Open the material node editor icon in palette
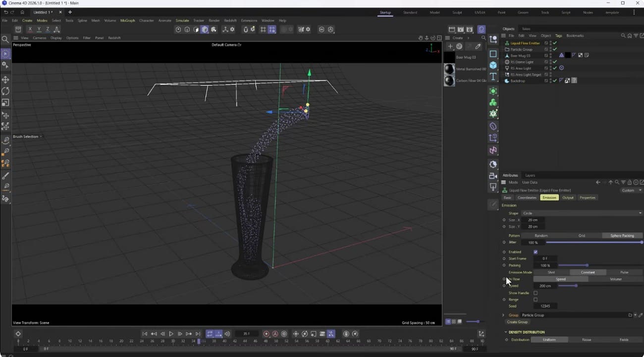Screen dimensions: 644x357 pos(469,46)
